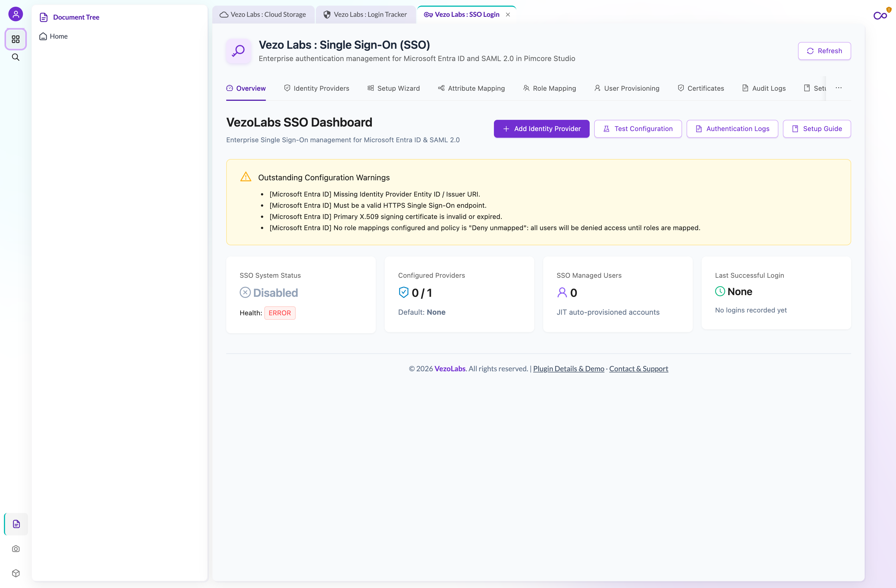Click Test Configuration button
The height and width of the screenshot is (588, 896).
click(x=638, y=129)
